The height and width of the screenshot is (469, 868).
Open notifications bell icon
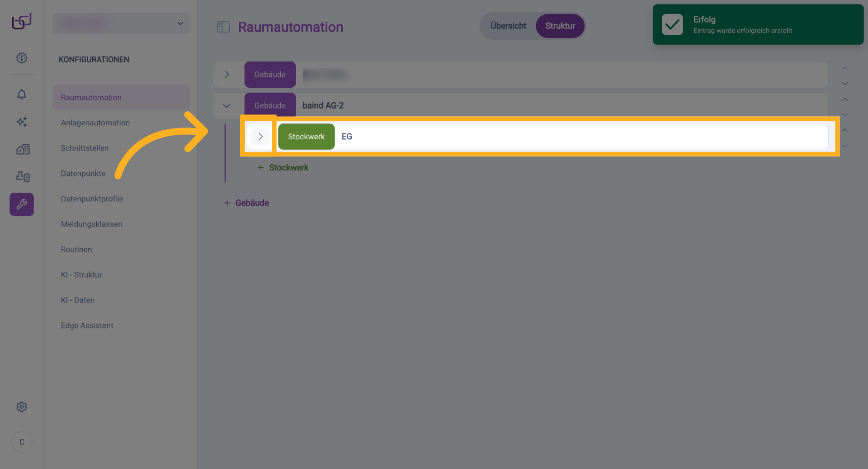[22, 94]
